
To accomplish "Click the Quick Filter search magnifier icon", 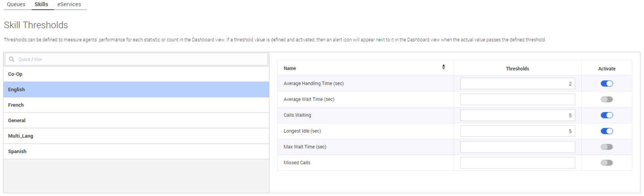I will [x=12, y=59].
